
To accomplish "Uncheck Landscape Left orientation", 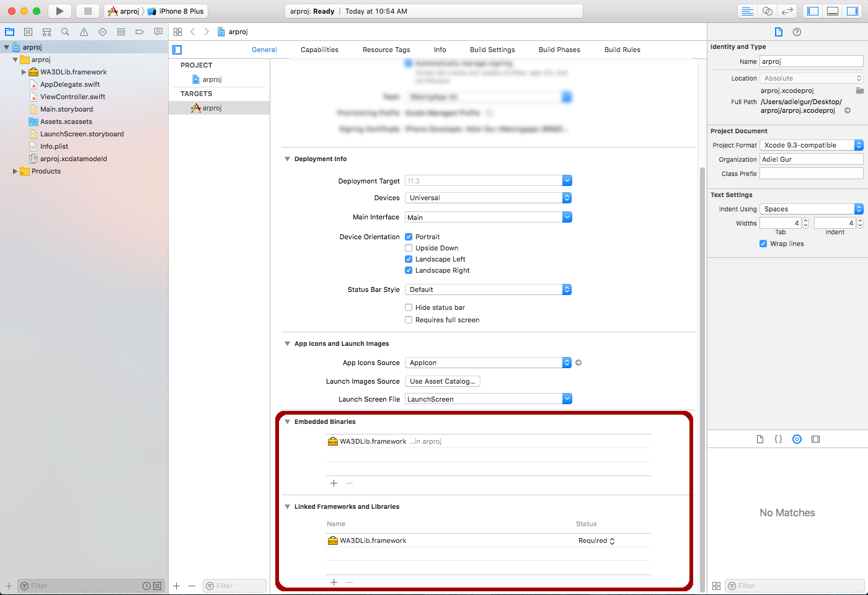I will tap(409, 259).
